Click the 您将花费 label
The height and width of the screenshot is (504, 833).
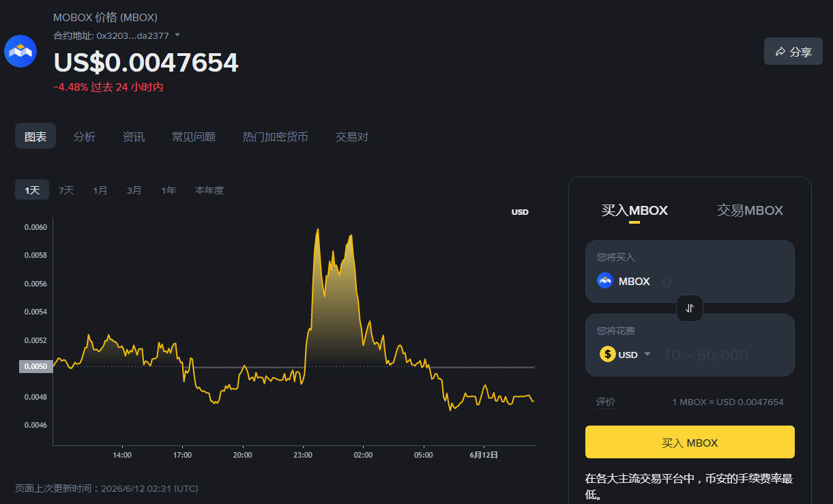click(616, 331)
